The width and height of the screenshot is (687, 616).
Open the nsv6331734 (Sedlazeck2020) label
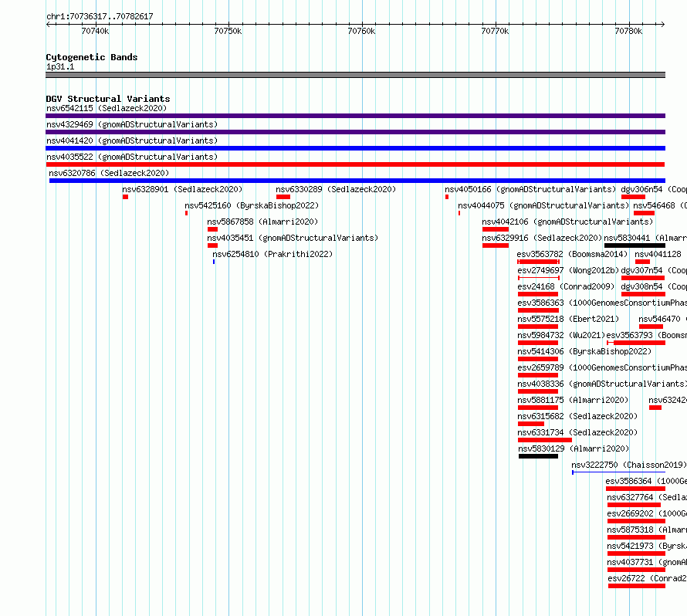(x=577, y=432)
